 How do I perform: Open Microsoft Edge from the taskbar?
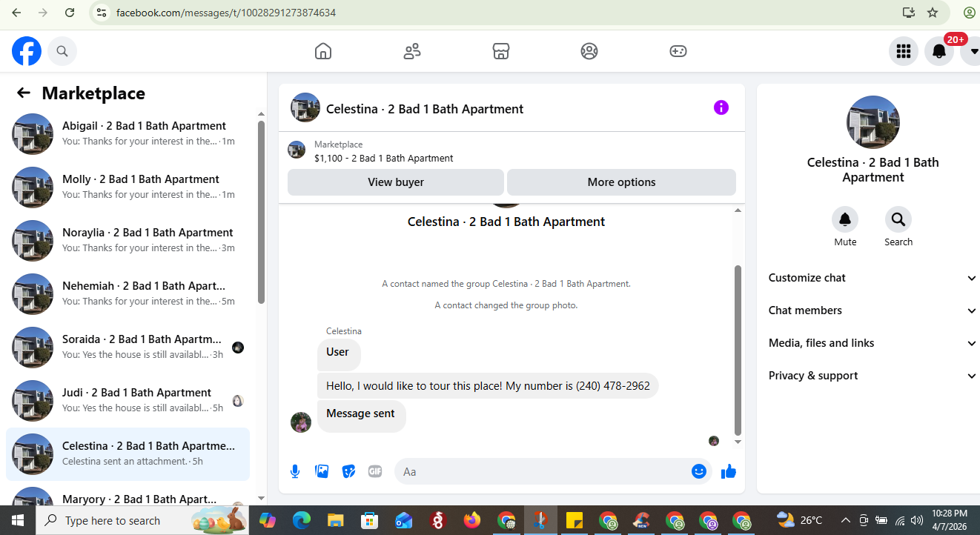(302, 520)
